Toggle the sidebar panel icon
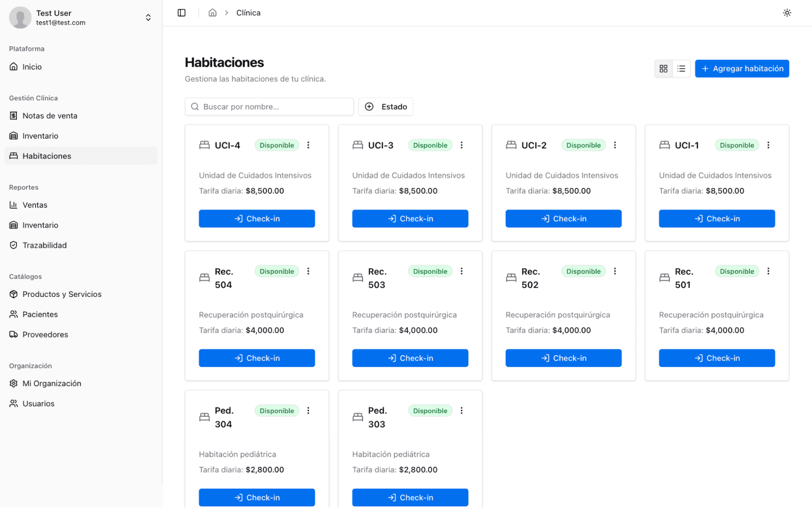This screenshot has width=812, height=508. pyautogui.click(x=182, y=12)
